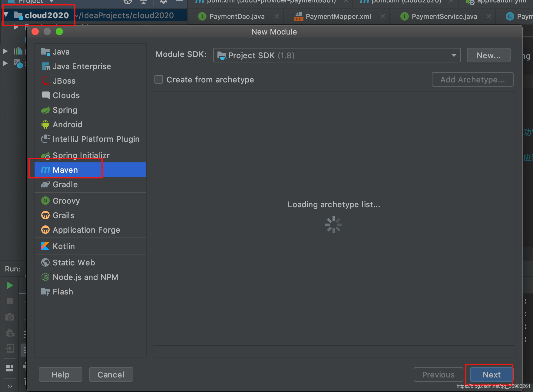Select Node.js and NPM option
This screenshot has width=533, height=392.
[90, 277]
